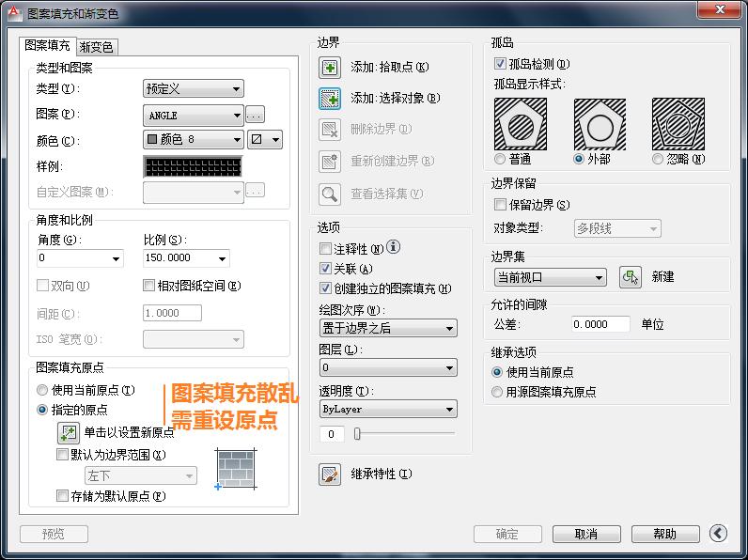Click the 单击以设置新原点 icon button
This screenshot has height=560, width=748.
pyautogui.click(x=69, y=432)
